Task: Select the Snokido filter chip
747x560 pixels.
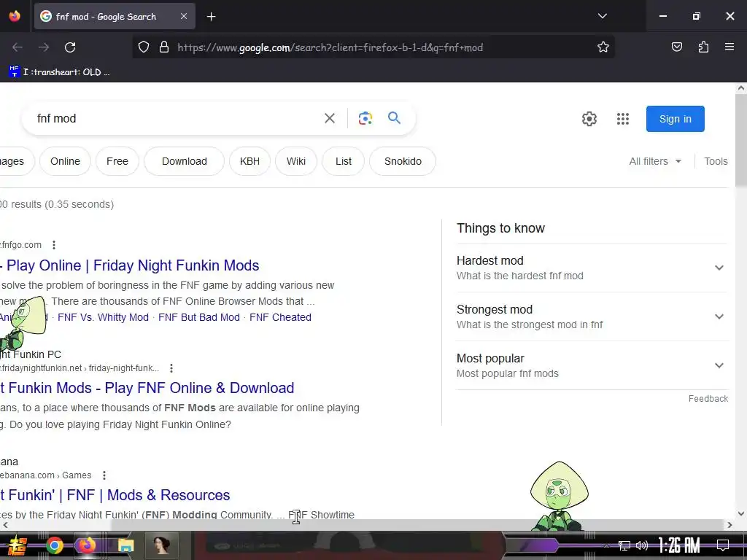Action: point(403,161)
